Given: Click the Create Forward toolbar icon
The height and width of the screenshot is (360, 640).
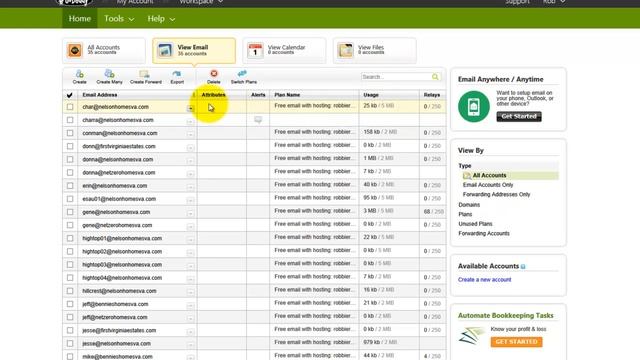Looking at the screenshot, I should pos(144,74).
